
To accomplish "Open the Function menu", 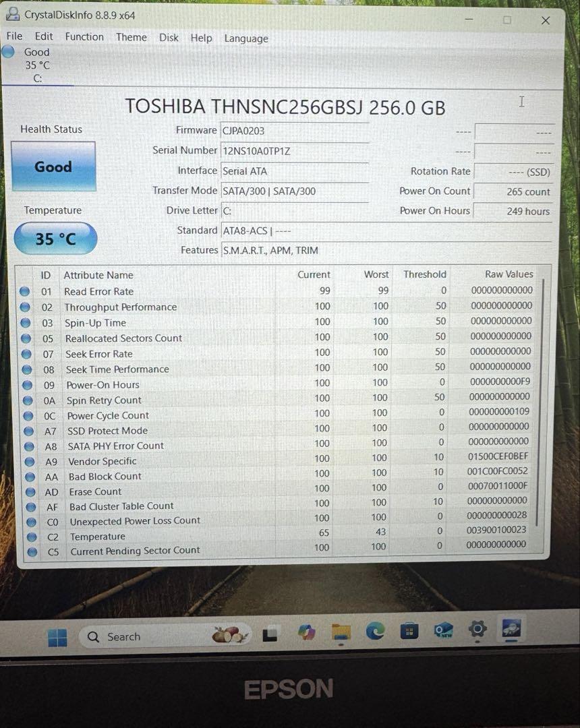I will coord(84,36).
